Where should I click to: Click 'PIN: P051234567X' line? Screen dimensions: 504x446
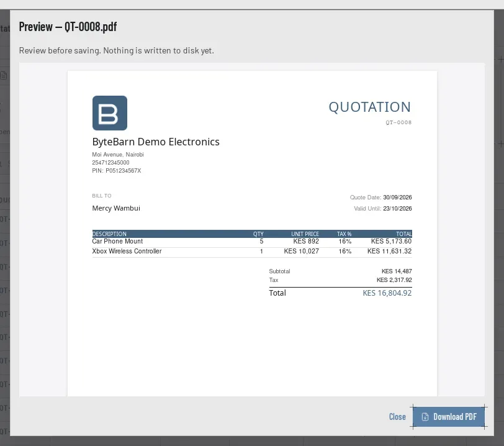(x=117, y=171)
